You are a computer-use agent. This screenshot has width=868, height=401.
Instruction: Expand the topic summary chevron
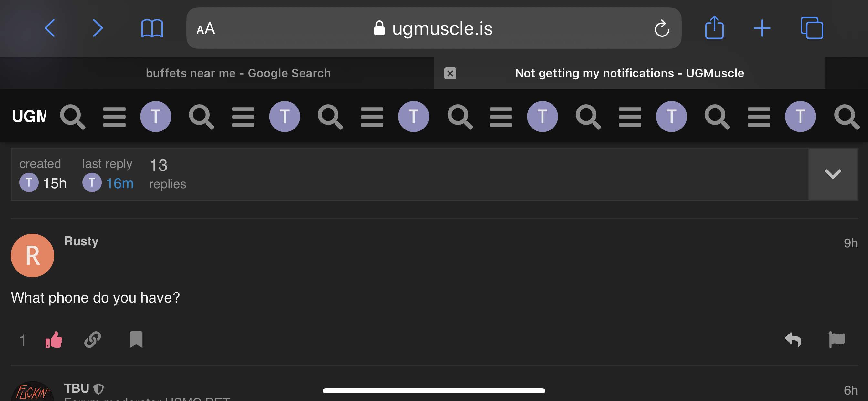(832, 174)
